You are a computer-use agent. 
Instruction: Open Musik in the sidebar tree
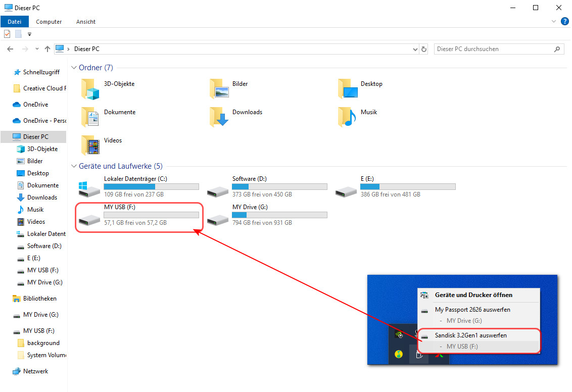[x=30, y=209]
